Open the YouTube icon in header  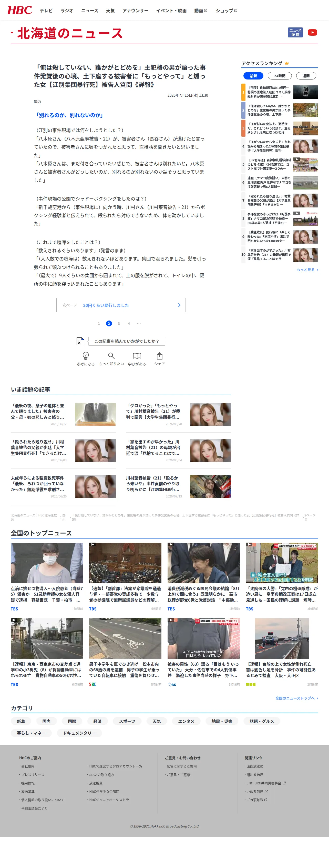[312, 32]
